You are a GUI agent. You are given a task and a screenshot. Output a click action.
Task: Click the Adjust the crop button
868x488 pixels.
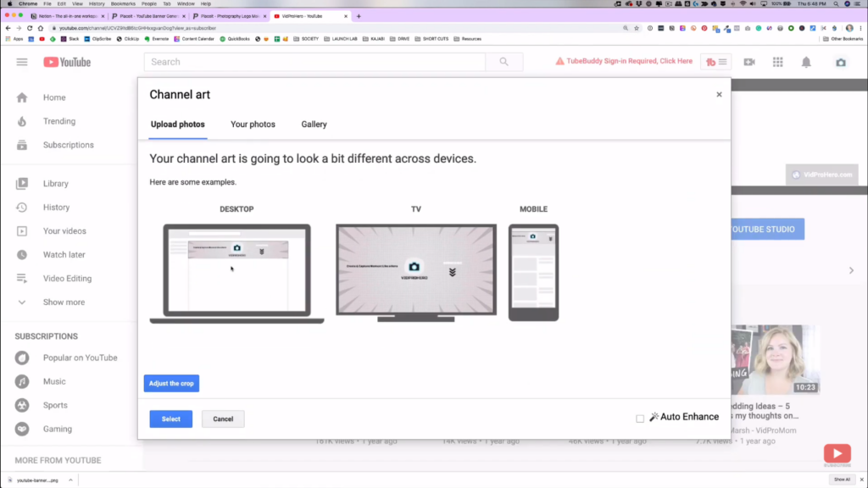171,384
